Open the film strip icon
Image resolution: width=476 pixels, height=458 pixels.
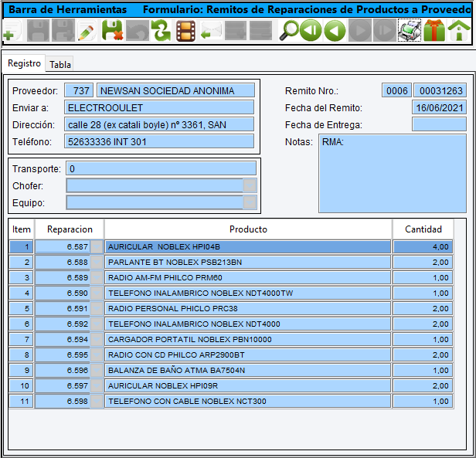pyautogui.click(x=185, y=31)
